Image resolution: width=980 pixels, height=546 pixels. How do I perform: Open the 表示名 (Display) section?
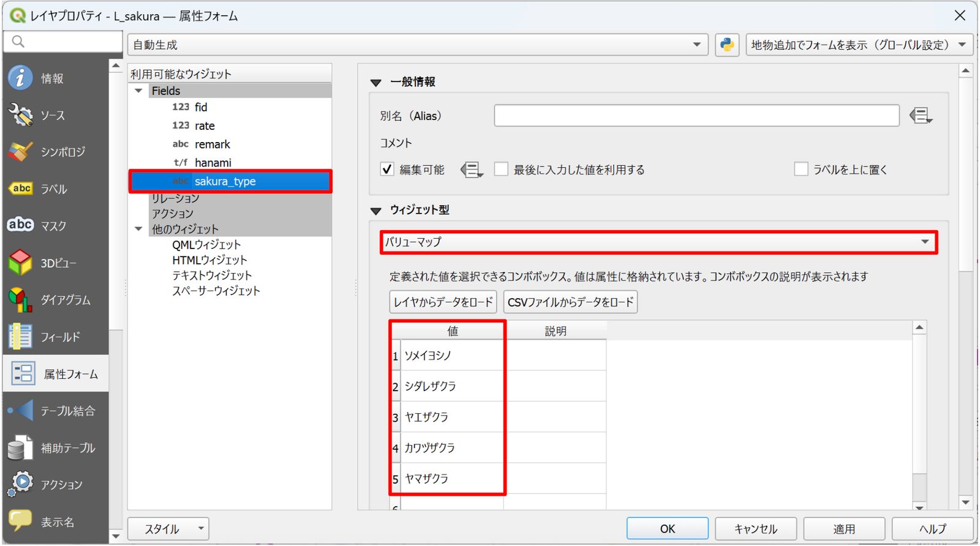tap(55, 522)
